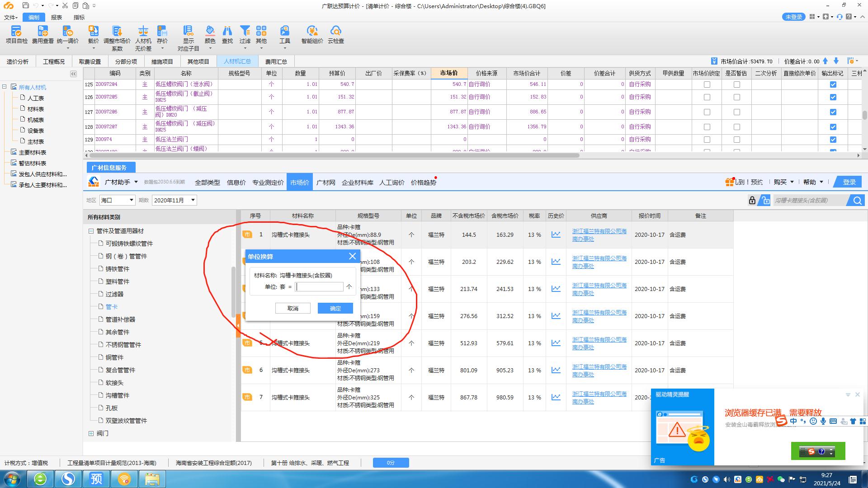Click the blue move-down arrow near 价差合计
The image size is (868, 488).
pos(836,61)
